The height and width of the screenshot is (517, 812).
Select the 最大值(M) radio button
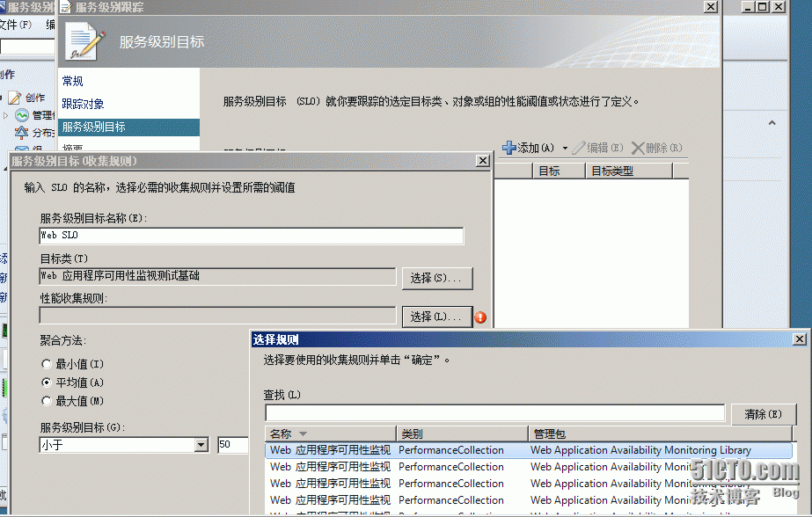click(x=47, y=401)
